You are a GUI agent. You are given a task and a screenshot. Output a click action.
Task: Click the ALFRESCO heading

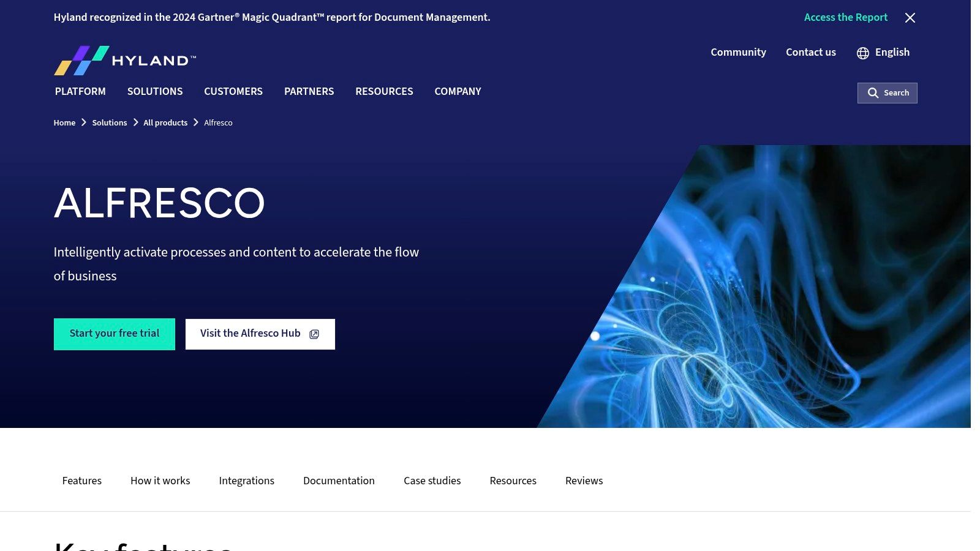(159, 203)
